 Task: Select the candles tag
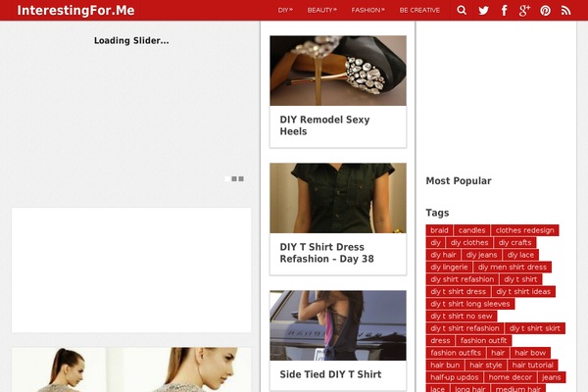[x=471, y=230]
